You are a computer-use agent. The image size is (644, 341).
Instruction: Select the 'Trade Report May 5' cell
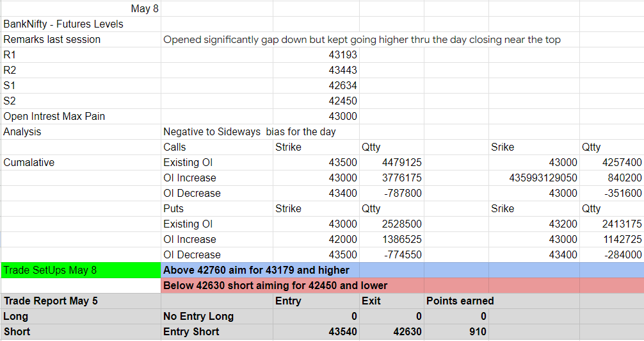[x=81, y=301]
